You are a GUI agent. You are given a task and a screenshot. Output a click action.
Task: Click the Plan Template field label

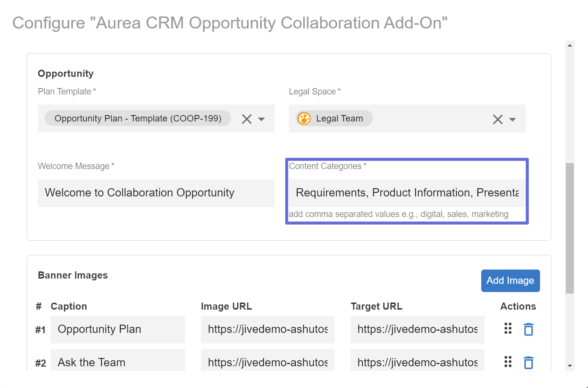(x=67, y=91)
